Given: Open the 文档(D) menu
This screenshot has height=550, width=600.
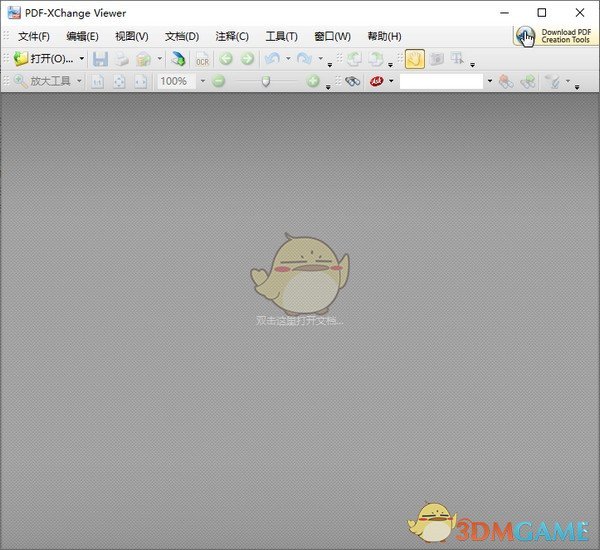Looking at the screenshot, I should [182, 36].
